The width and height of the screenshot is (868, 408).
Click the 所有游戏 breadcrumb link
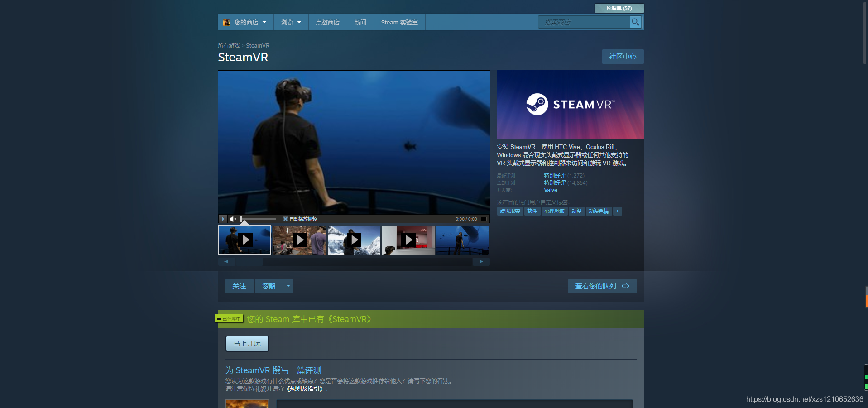tap(229, 46)
